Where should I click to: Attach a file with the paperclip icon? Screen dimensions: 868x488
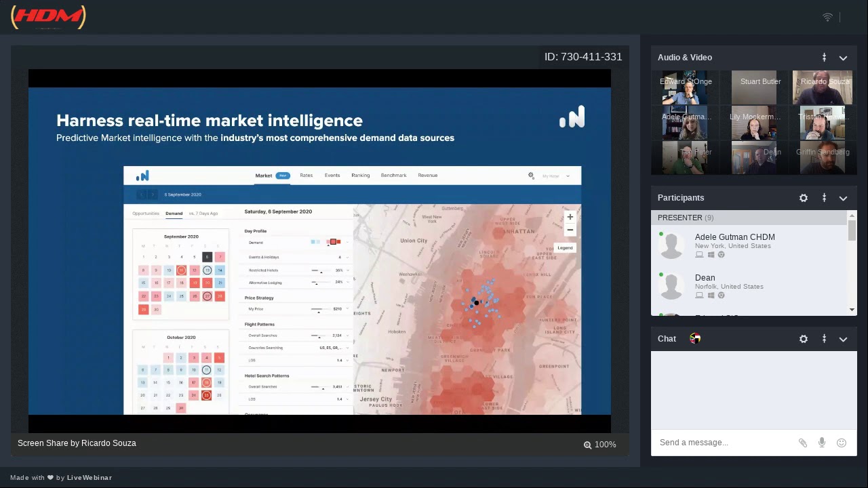pos(803,443)
